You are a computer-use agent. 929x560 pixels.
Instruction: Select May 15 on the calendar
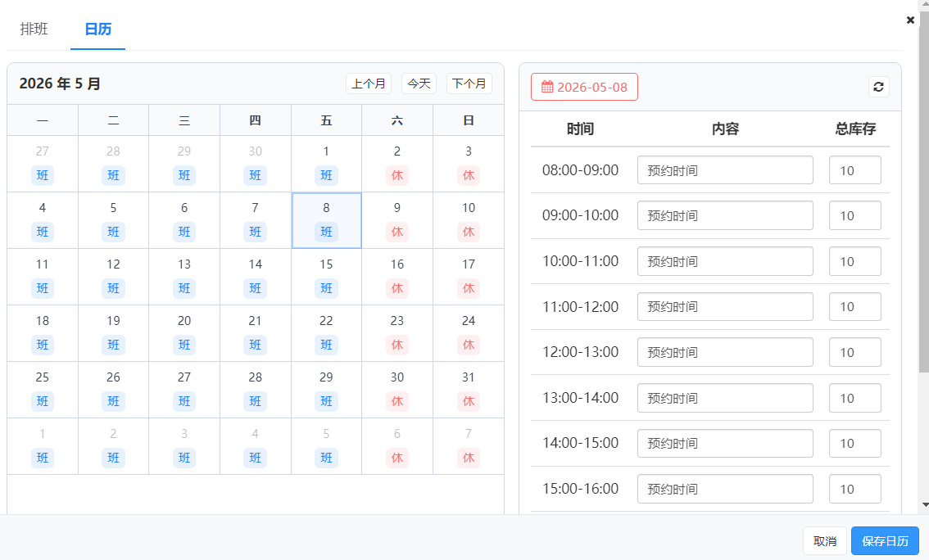(326, 277)
